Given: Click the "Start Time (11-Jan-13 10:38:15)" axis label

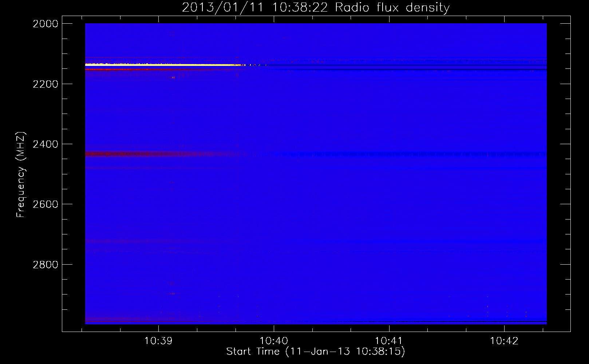Looking at the screenshot, I should (x=316, y=352).
